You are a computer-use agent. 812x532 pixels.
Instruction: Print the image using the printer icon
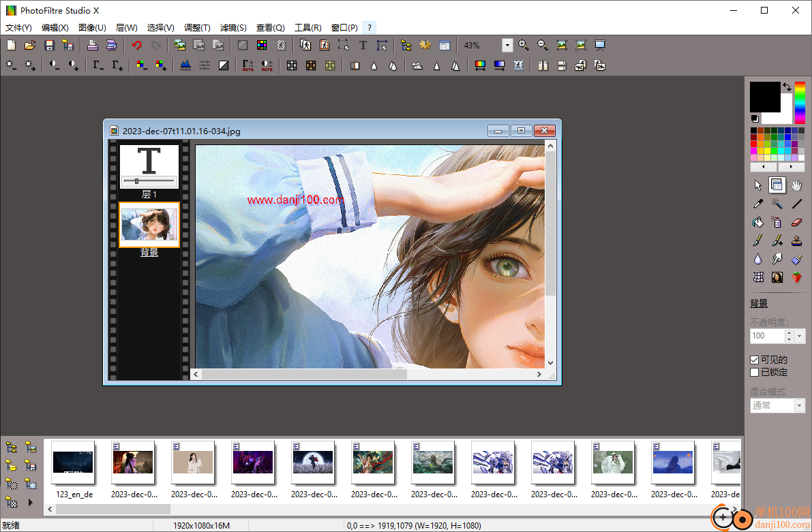click(92, 46)
